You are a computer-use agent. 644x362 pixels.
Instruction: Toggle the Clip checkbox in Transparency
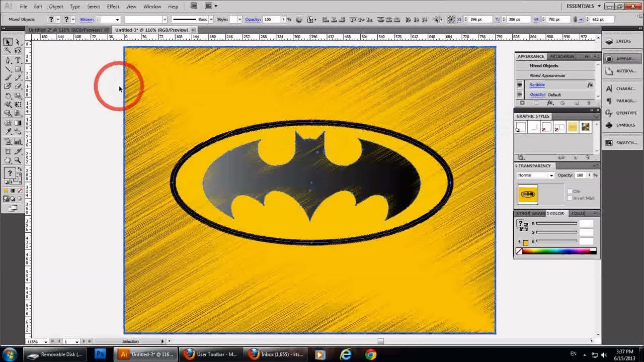click(x=570, y=192)
